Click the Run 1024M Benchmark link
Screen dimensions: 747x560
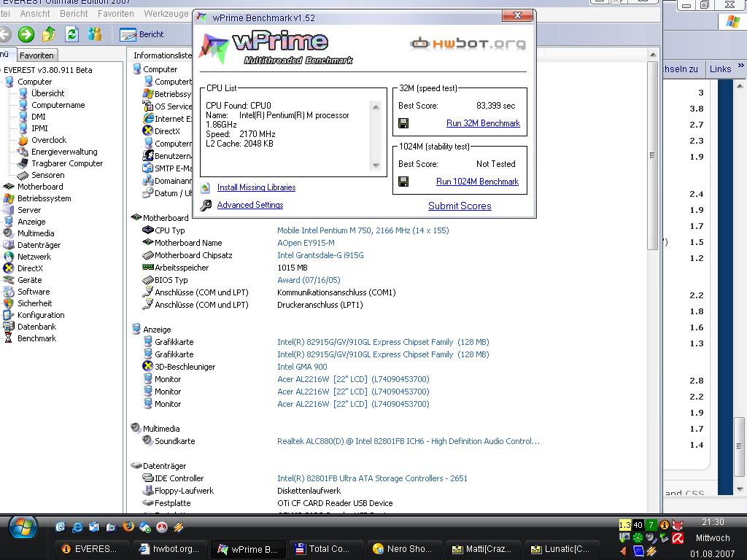[477, 182]
